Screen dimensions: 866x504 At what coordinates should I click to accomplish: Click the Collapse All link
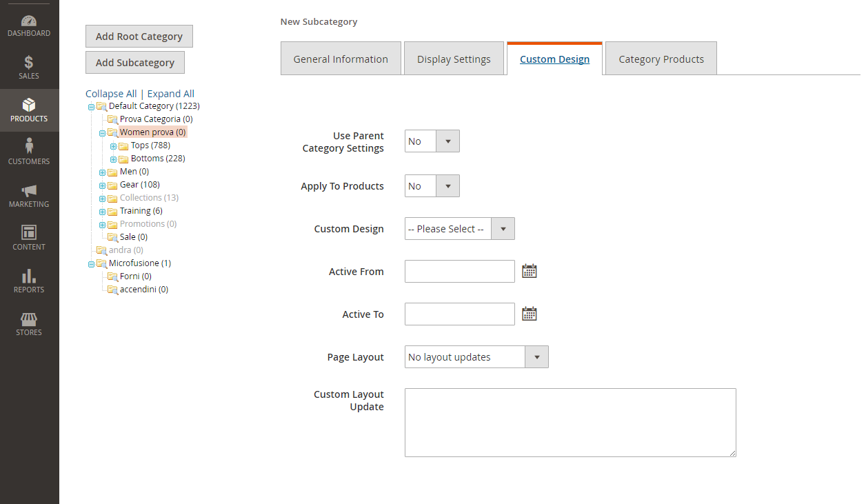(110, 93)
